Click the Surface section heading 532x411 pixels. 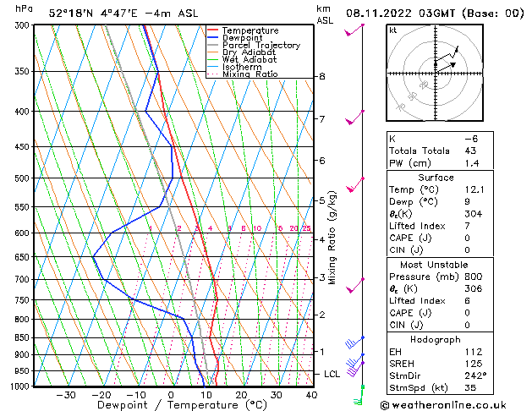pyautogui.click(x=436, y=178)
